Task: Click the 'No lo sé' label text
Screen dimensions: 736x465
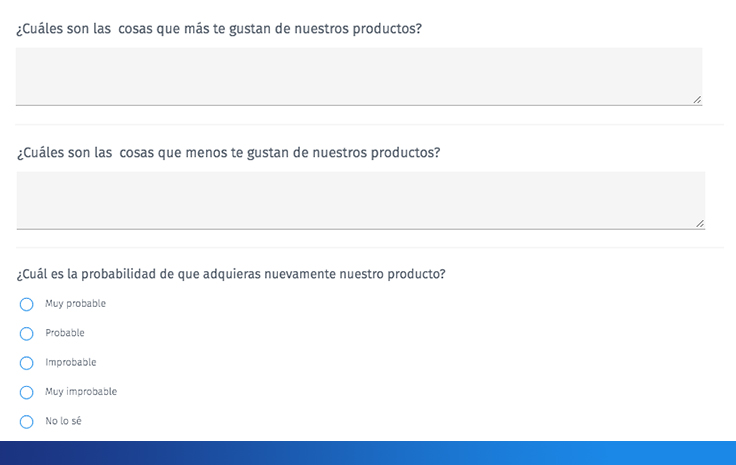Action: (x=63, y=421)
